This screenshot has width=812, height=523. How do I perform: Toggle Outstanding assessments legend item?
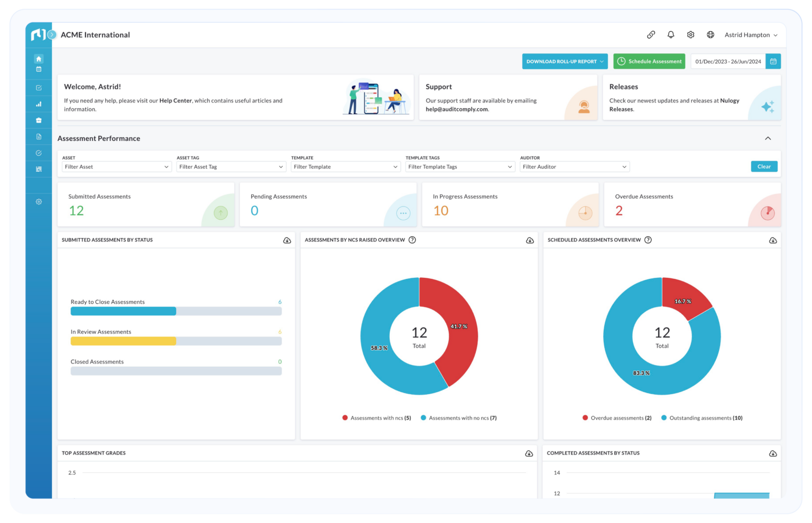click(702, 418)
